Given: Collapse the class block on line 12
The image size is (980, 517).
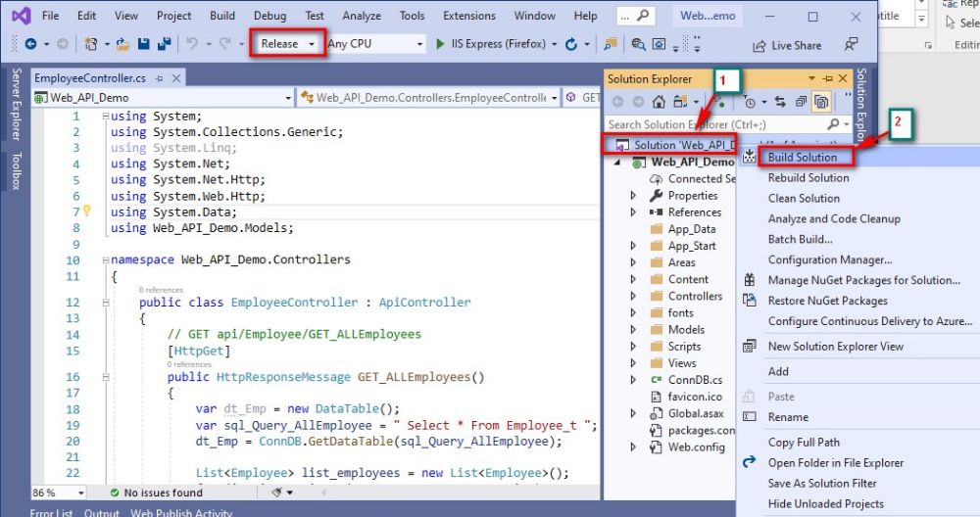Looking at the screenshot, I should (x=106, y=303).
